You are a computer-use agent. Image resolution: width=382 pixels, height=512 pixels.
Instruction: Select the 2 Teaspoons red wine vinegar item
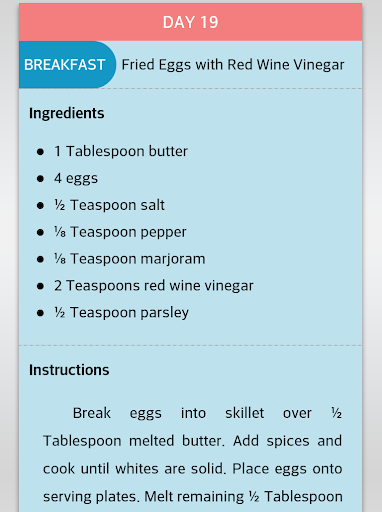[x=154, y=286]
